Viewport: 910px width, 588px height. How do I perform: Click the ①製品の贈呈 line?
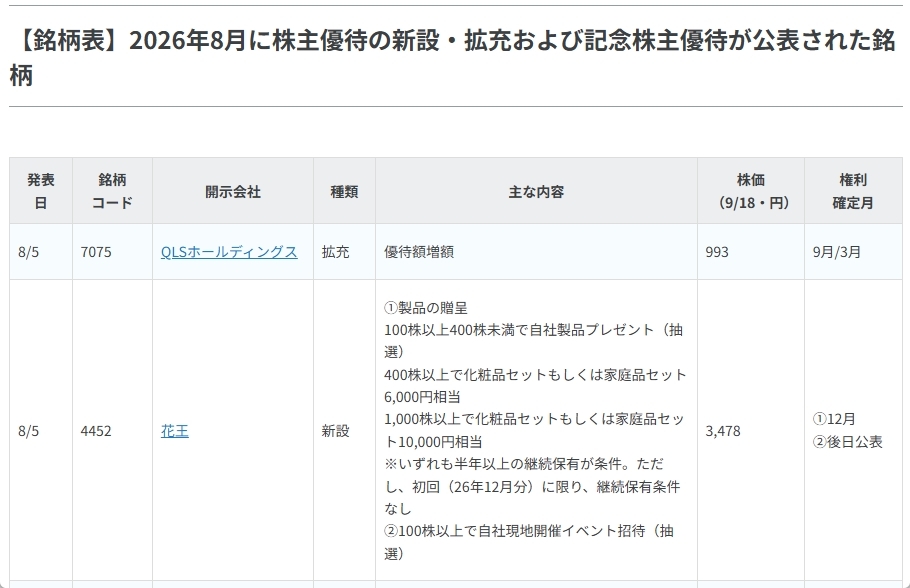coord(425,308)
